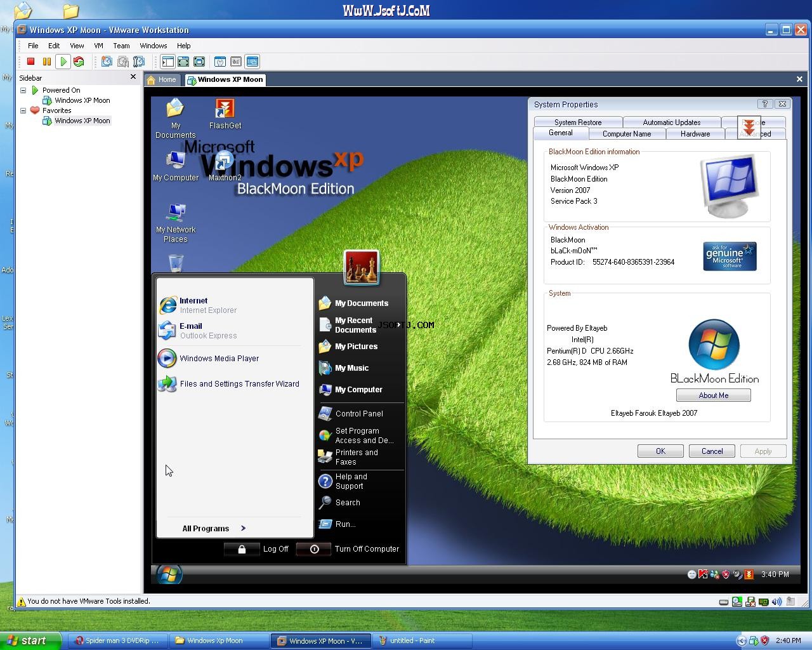Screen dimensions: 812x650
Task: Enter full screen mode from the toolbar
Action: tap(199, 62)
